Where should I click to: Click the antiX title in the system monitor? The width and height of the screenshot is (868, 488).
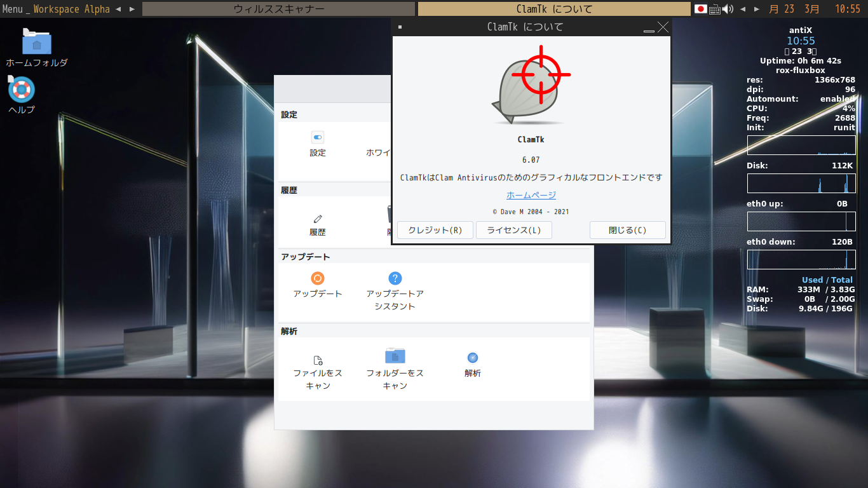(x=801, y=30)
